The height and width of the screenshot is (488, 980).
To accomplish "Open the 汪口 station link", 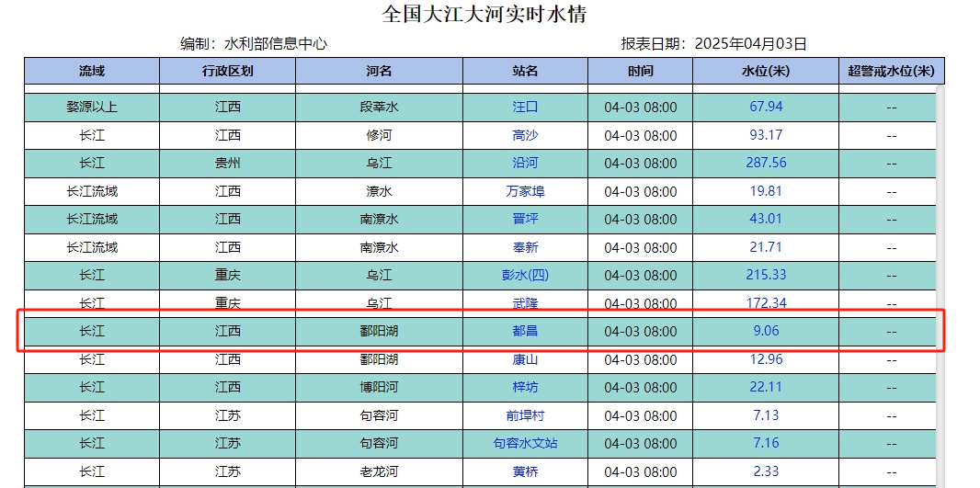I will (525, 107).
